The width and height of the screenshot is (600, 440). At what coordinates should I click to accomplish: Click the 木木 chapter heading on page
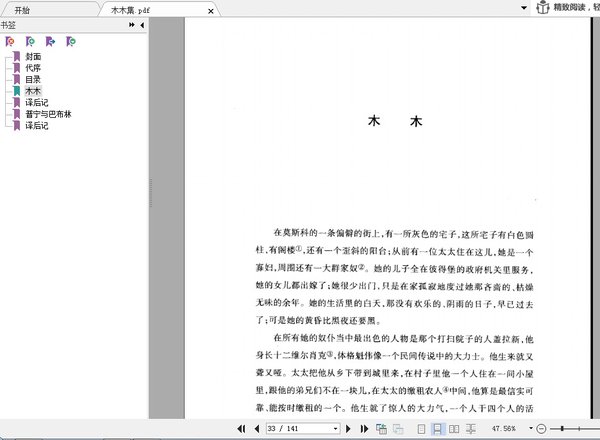395,121
